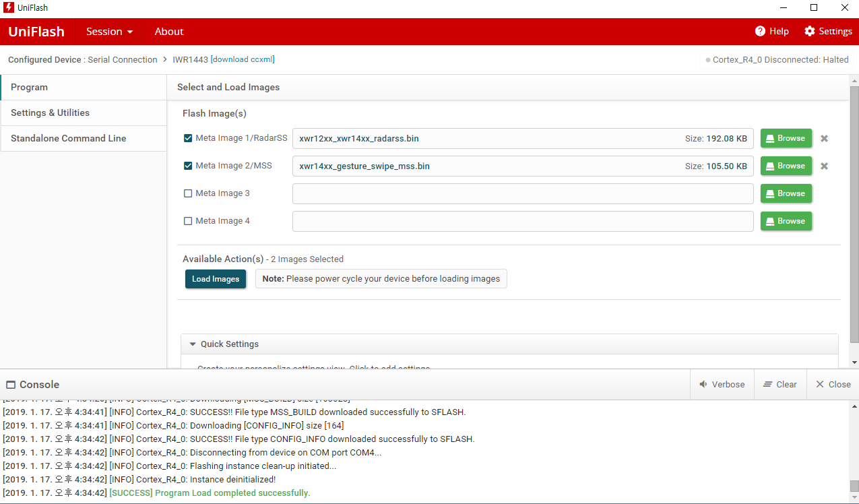Click the power cycle Note message
The width and height of the screenshot is (859, 504).
[x=381, y=279]
